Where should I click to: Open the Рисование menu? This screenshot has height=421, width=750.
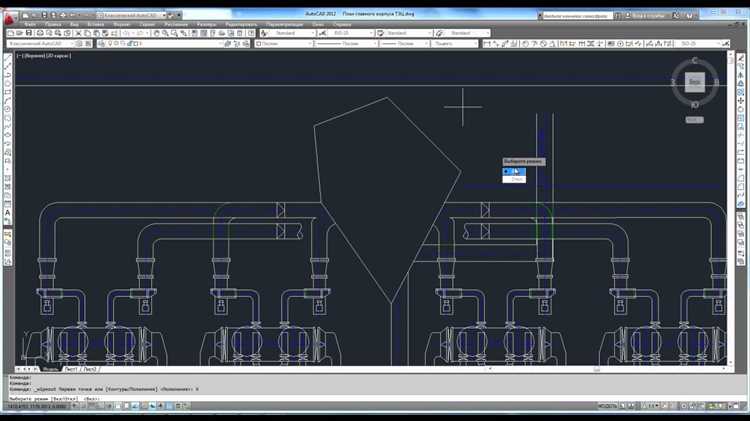click(x=176, y=24)
